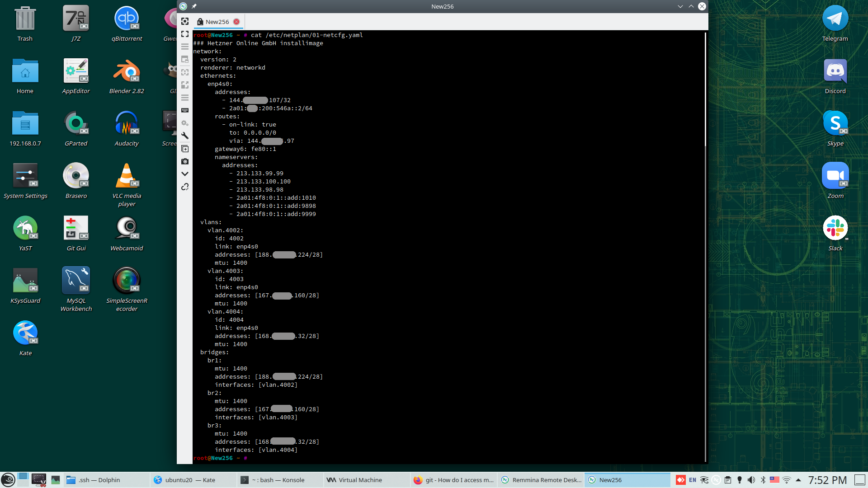
Task: Select the New256 connection tab
Action: 217,22
